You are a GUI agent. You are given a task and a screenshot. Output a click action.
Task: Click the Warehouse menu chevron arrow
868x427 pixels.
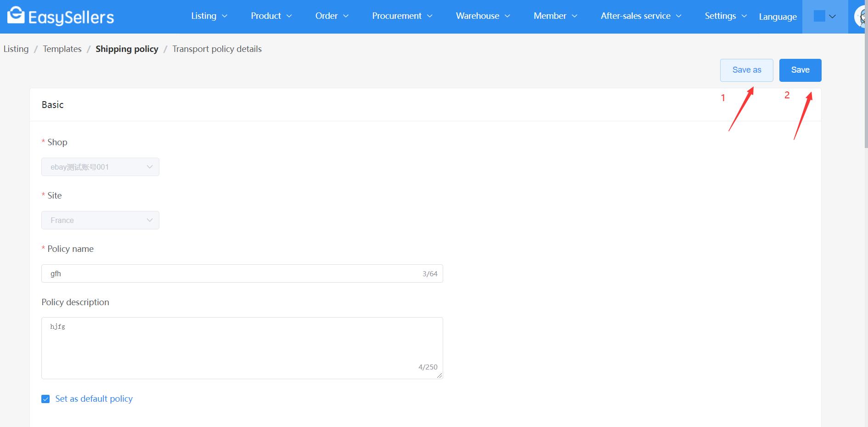click(507, 16)
